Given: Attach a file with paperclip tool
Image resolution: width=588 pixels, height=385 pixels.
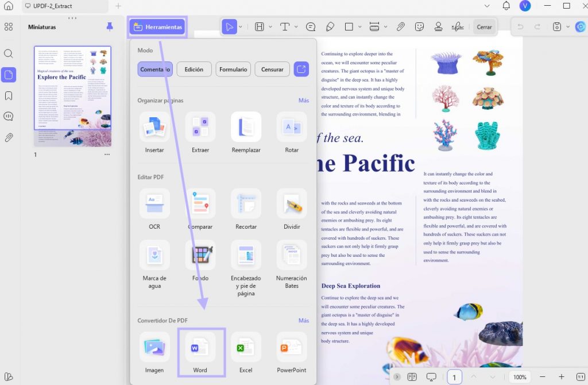Looking at the screenshot, I should (x=400, y=27).
